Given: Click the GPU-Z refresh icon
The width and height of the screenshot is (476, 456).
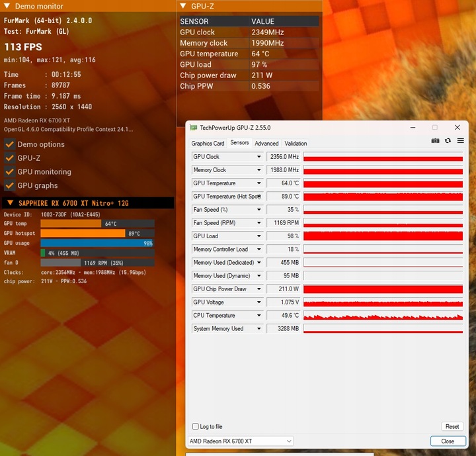Looking at the screenshot, I should click(448, 141).
